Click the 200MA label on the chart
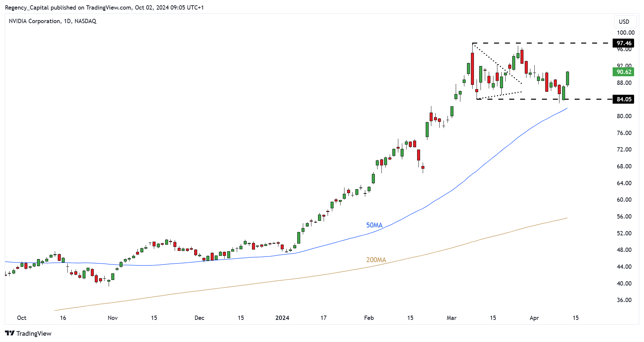Viewport: 644px width, 342px height. pyautogui.click(x=376, y=260)
